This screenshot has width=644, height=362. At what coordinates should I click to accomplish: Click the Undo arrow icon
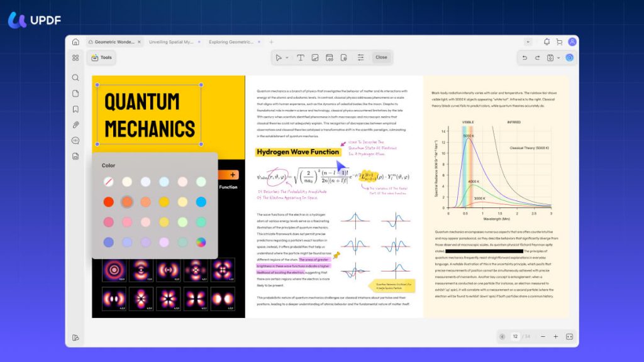[x=525, y=58]
